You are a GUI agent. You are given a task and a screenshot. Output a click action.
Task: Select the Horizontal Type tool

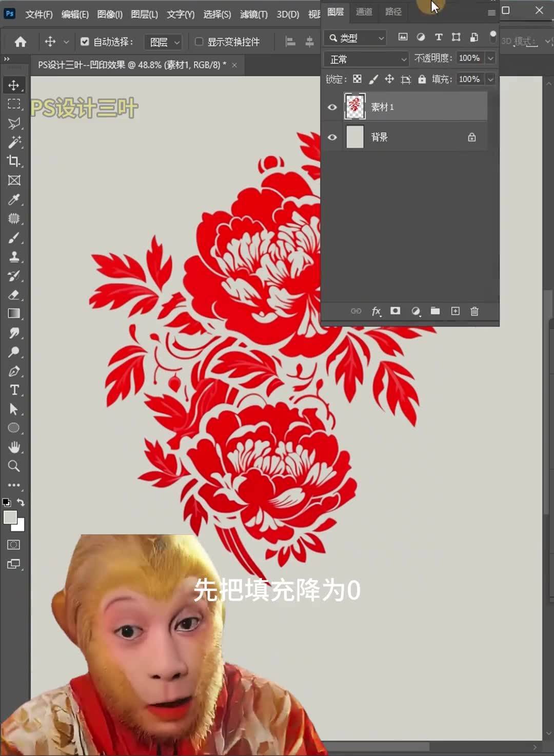click(14, 390)
